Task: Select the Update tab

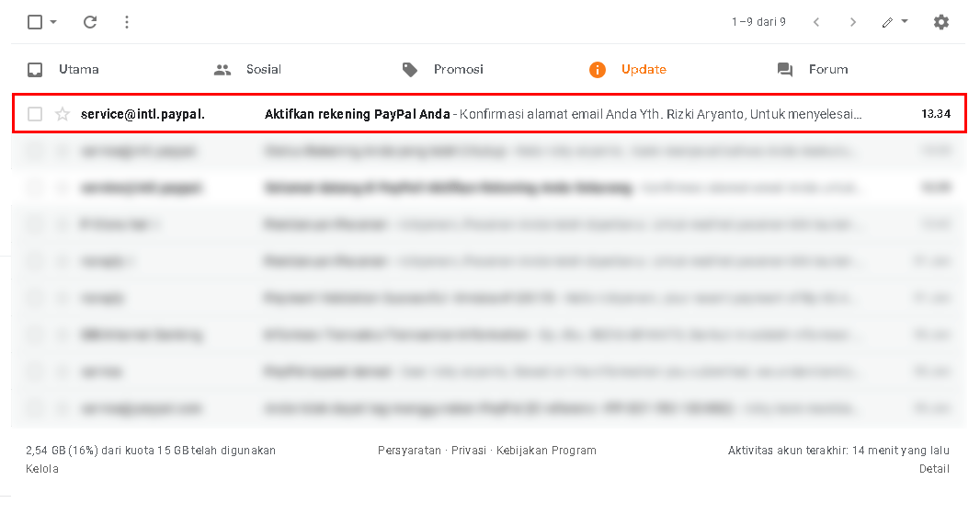Action: click(x=644, y=69)
